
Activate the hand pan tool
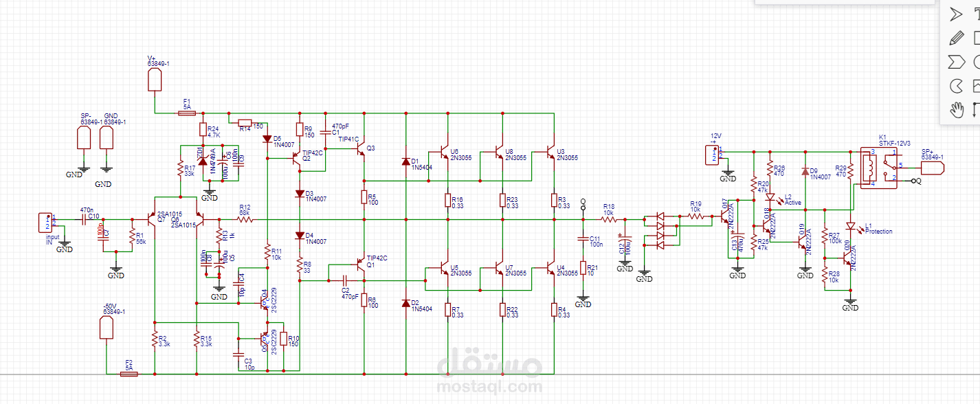(956, 109)
